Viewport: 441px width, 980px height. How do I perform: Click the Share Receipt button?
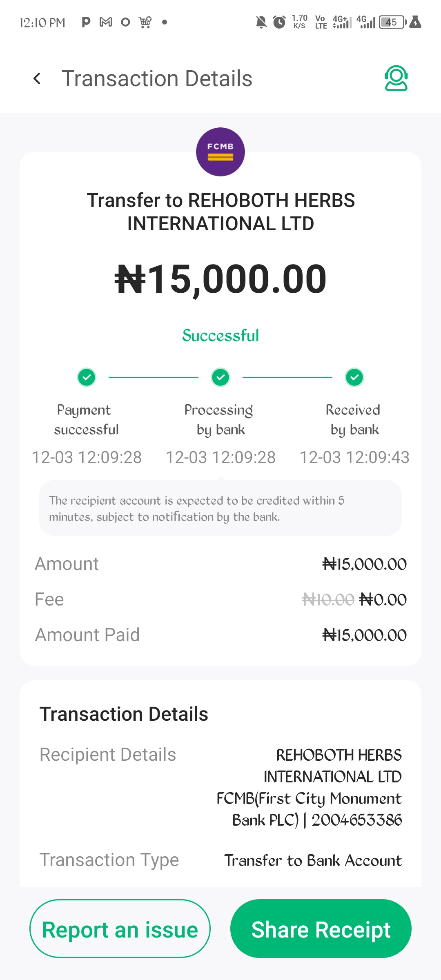pos(321,929)
